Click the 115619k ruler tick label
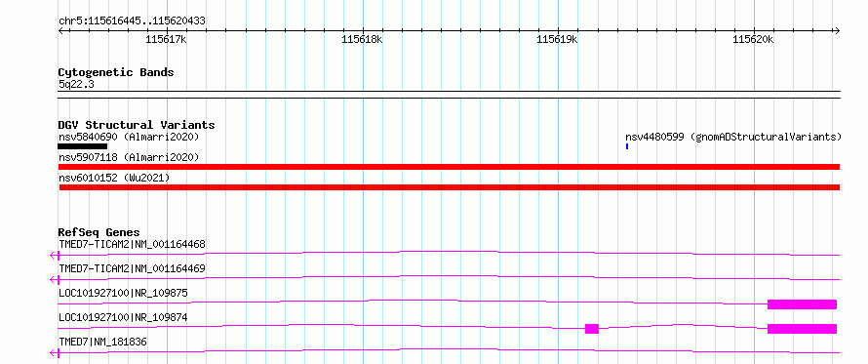This screenshot has height=364, width=868. (x=558, y=39)
